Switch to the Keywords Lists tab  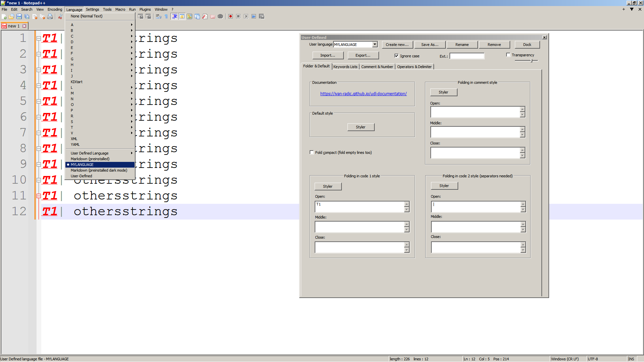pos(345,67)
